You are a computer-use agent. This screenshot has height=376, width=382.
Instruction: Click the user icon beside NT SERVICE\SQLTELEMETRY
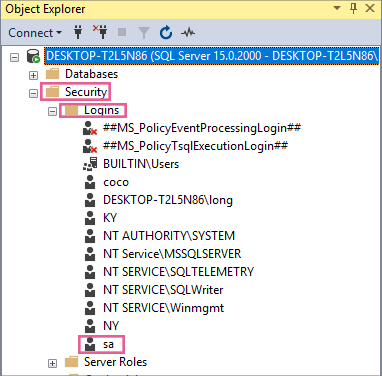(x=90, y=272)
